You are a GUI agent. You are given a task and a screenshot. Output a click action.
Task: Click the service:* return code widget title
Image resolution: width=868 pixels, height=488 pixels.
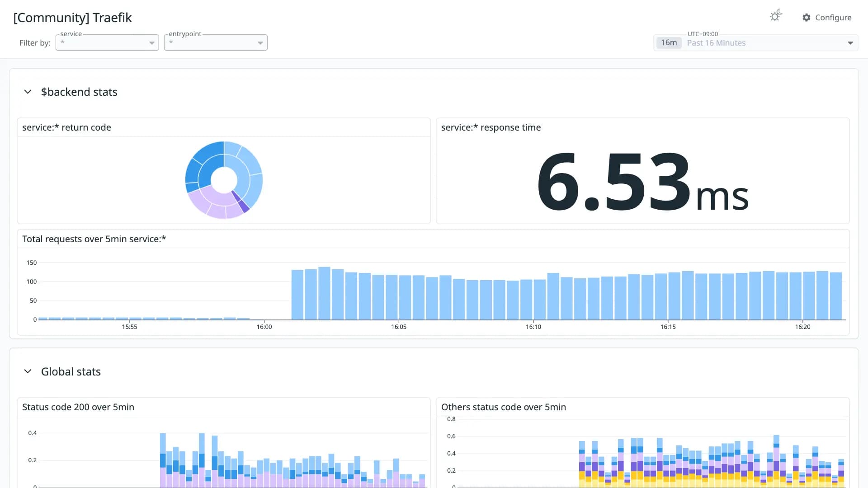click(x=66, y=127)
